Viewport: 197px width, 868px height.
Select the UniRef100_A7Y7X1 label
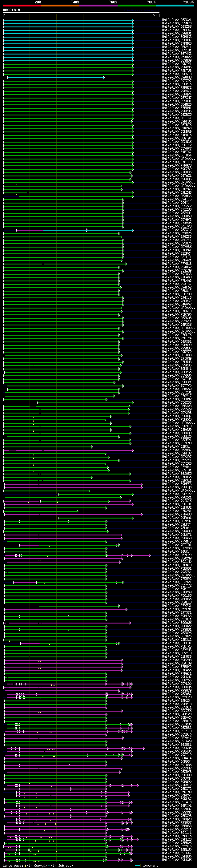tap(177, 606)
